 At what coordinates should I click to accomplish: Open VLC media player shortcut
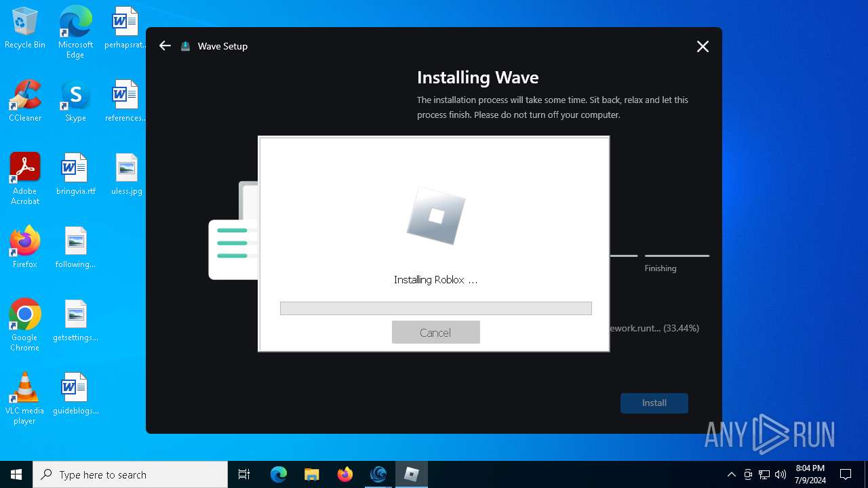(25, 399)
